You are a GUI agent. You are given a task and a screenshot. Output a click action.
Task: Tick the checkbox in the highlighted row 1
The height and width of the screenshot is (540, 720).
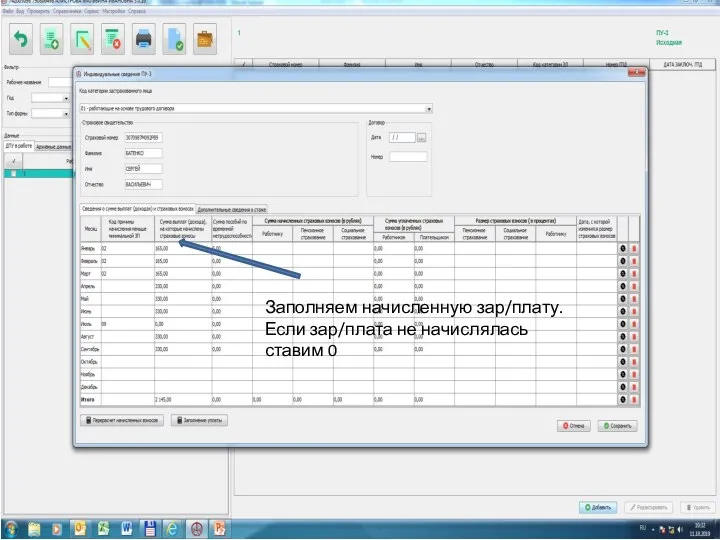(14, 174)
